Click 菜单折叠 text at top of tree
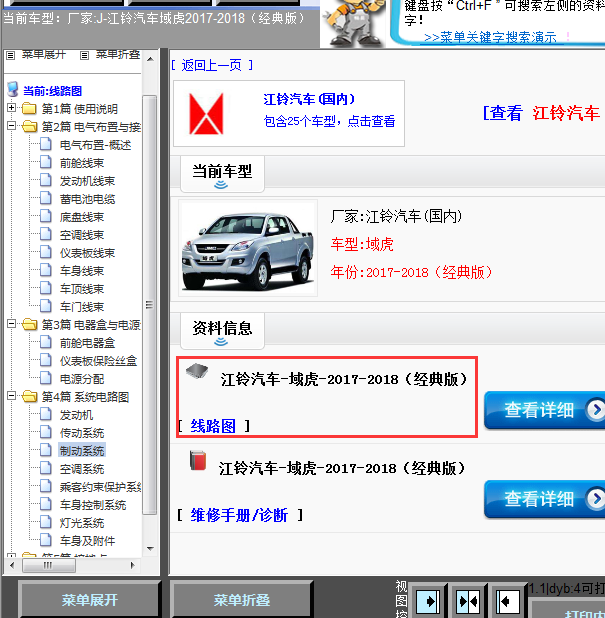This screenshot has width=605, height=618. click(x=118, y=54)
